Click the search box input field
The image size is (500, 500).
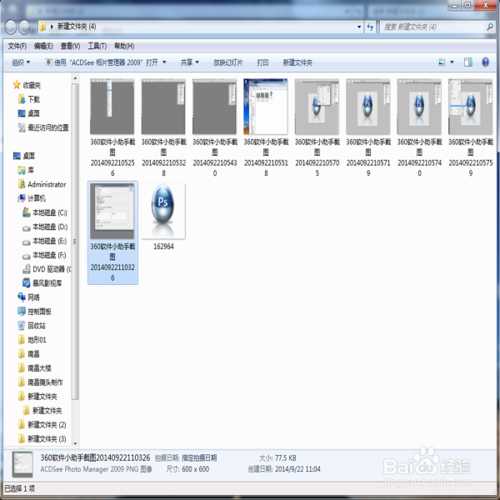point(433,27)
